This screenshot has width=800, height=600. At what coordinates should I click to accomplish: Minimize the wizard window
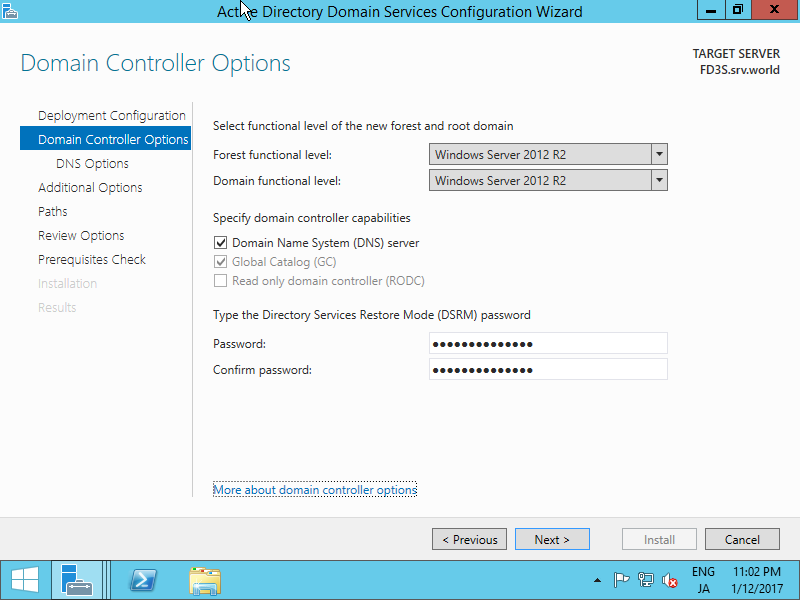coord(711,10)
